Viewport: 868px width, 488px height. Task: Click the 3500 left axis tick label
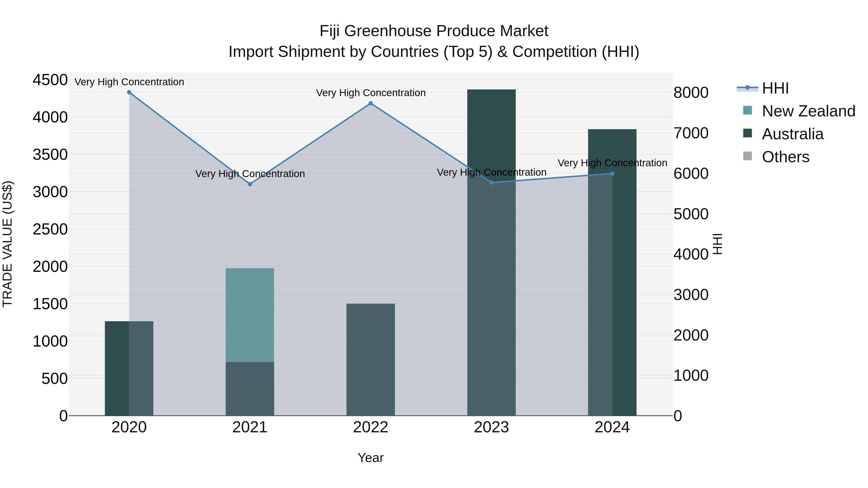(50, 155)
